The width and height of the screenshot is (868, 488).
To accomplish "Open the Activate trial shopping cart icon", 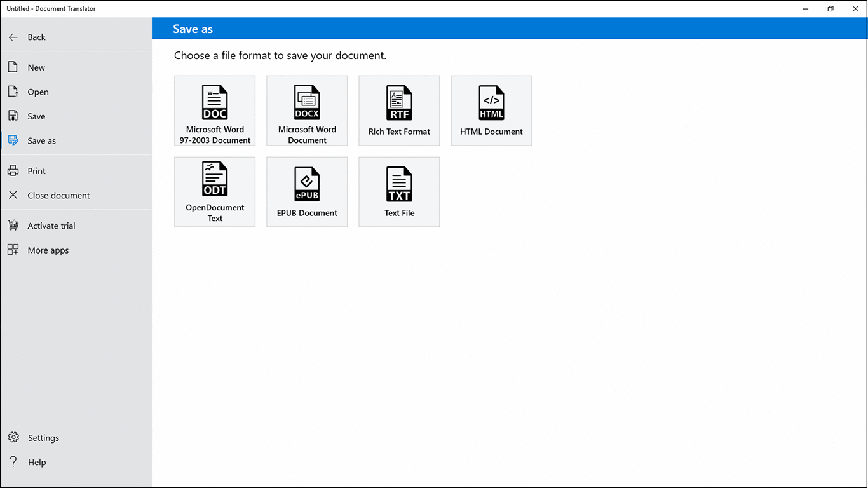I will coord(13,225).
